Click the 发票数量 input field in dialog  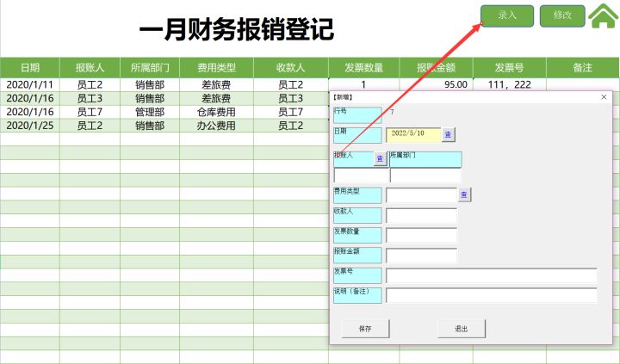click(421, 235)
